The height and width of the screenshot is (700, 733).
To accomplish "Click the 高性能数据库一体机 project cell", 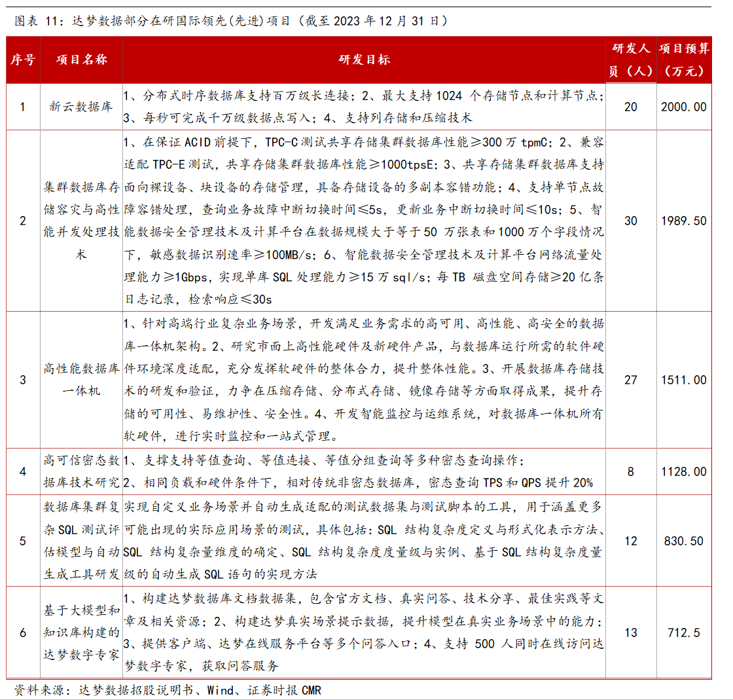I will (x=81, y=380).
